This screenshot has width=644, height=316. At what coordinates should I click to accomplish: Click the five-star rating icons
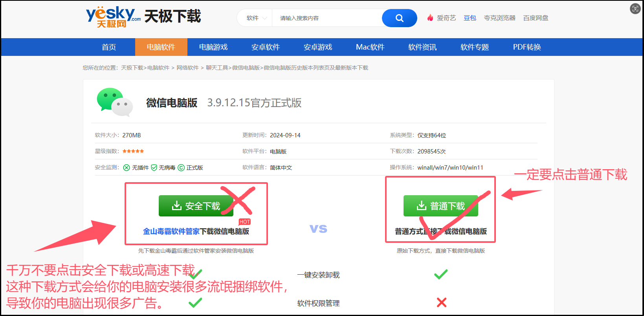tap(133, 151)
